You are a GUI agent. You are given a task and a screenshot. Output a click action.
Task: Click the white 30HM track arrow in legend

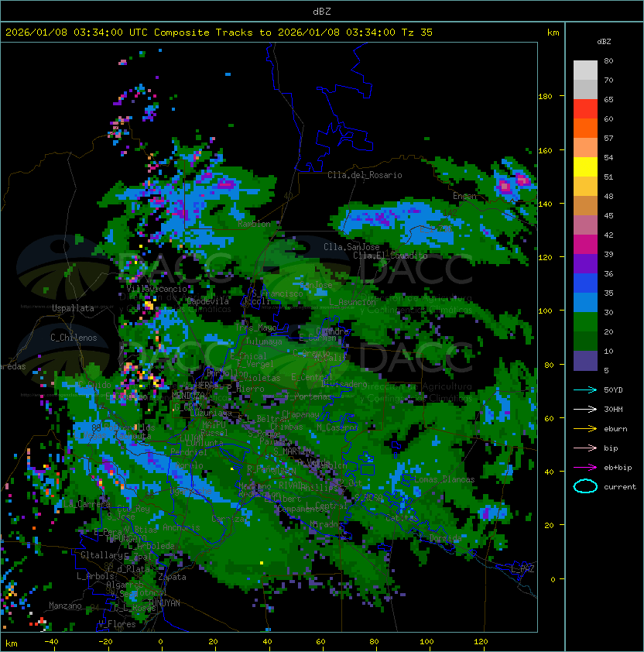pyautogui.click(x=585, y=409)
